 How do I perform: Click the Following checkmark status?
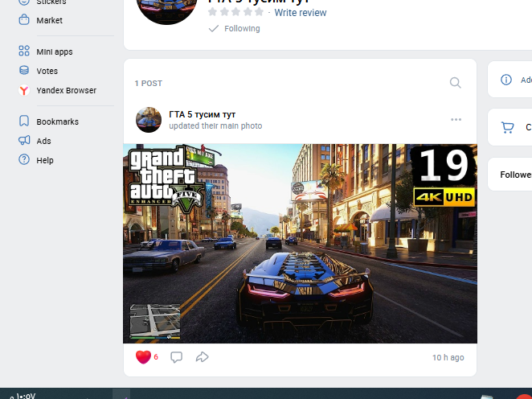234,28
